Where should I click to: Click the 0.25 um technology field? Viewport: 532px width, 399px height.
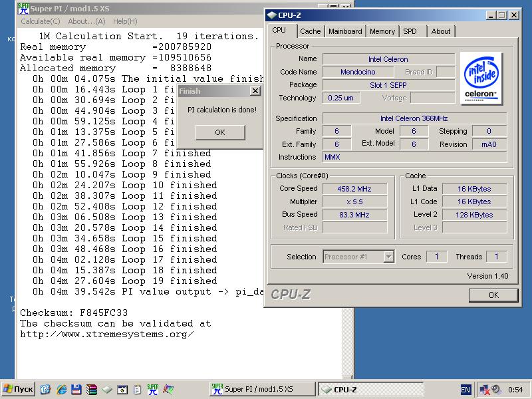pos(341,98)
